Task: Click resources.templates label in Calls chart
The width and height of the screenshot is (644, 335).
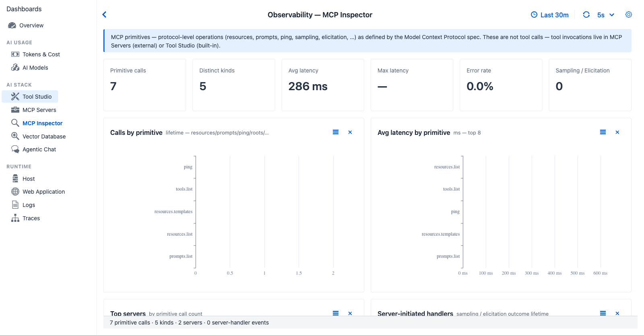Action: (173, 212)
